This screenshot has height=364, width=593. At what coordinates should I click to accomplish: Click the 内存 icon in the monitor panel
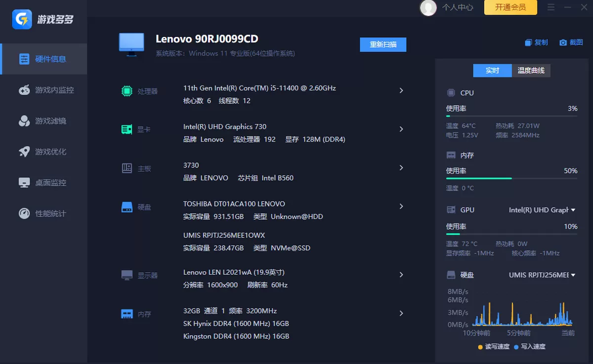[451, 155]
